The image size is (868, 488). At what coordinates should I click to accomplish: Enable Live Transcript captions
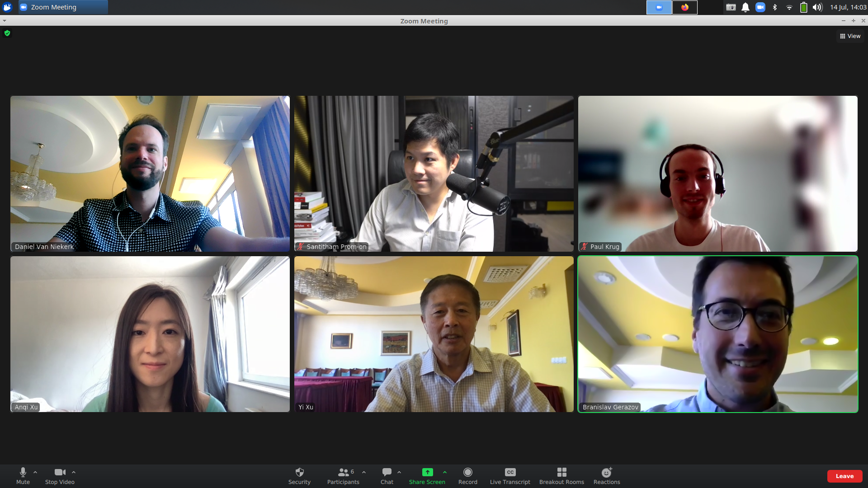(x=510, y=475)
